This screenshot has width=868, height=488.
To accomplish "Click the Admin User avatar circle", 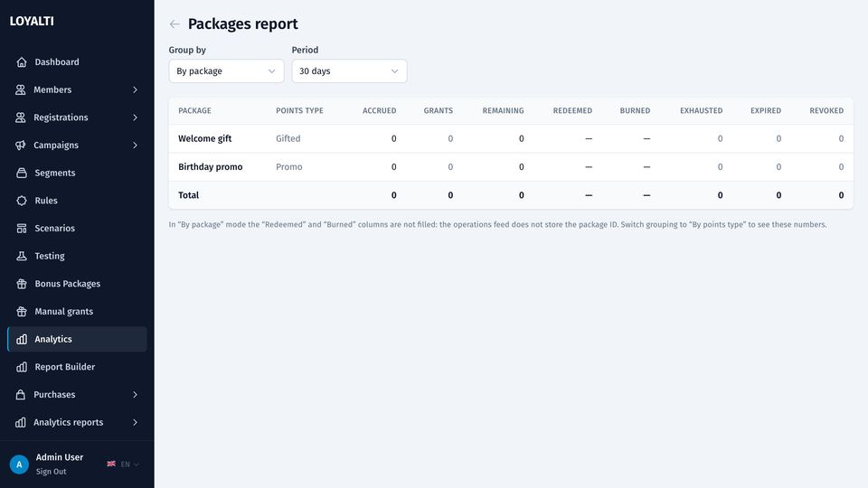I will tap(19, 465).
